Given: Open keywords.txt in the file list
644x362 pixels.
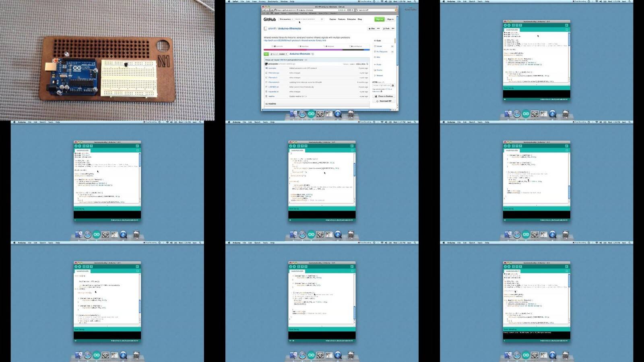Looking at the screenshot, I should coord(273,92).
